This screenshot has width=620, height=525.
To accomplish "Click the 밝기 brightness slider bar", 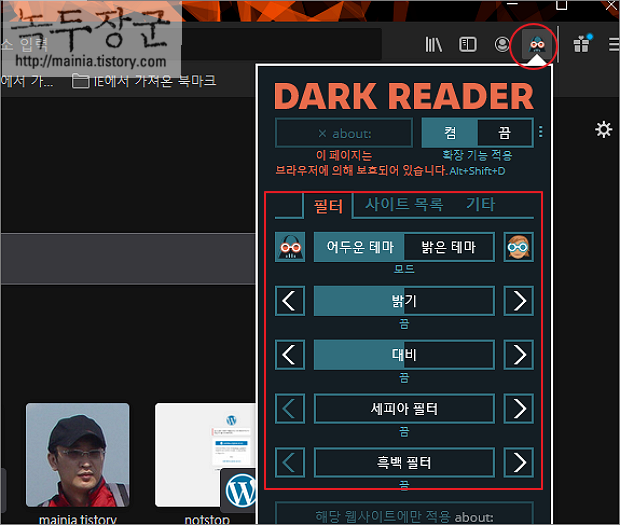I will click(404, 301).
